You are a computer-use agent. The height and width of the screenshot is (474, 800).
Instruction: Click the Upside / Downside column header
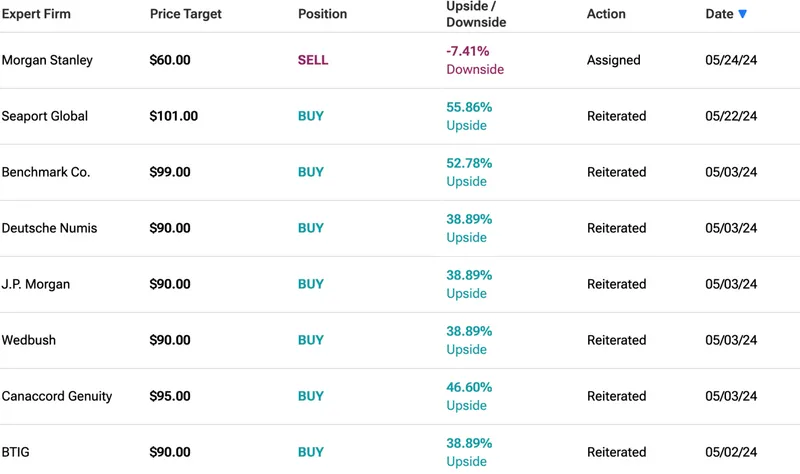pyautogui.click(x=476, y=14)
